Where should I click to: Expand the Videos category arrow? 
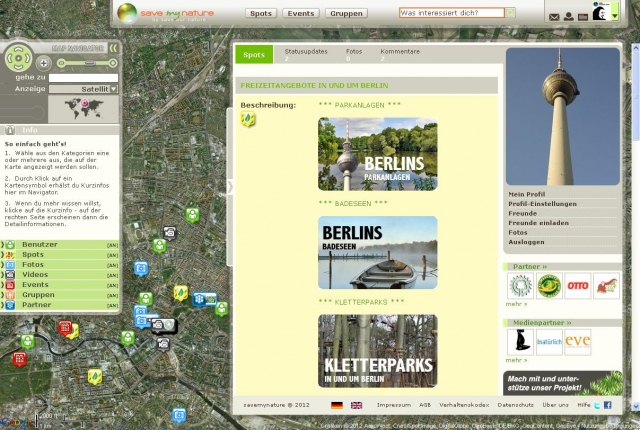2,275
